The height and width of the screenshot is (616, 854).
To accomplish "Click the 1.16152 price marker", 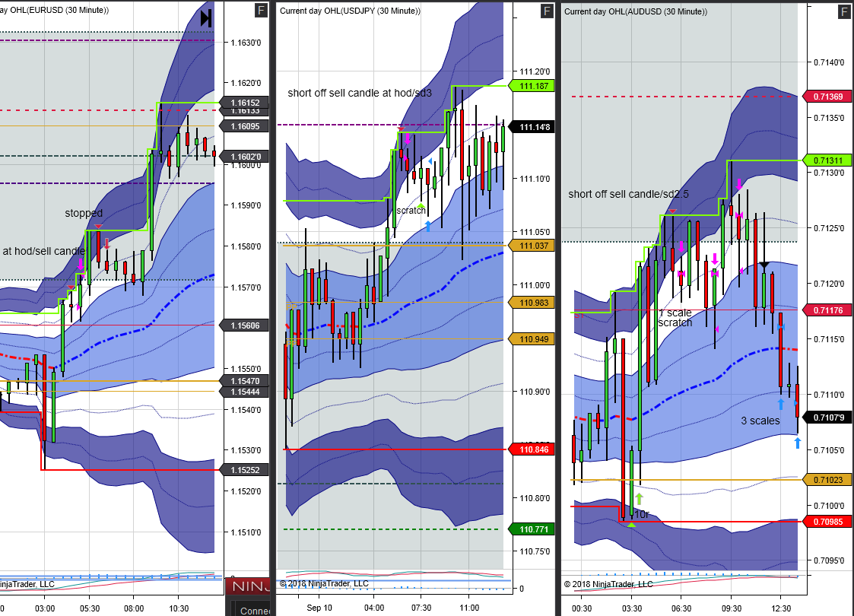I will (245, 103).
